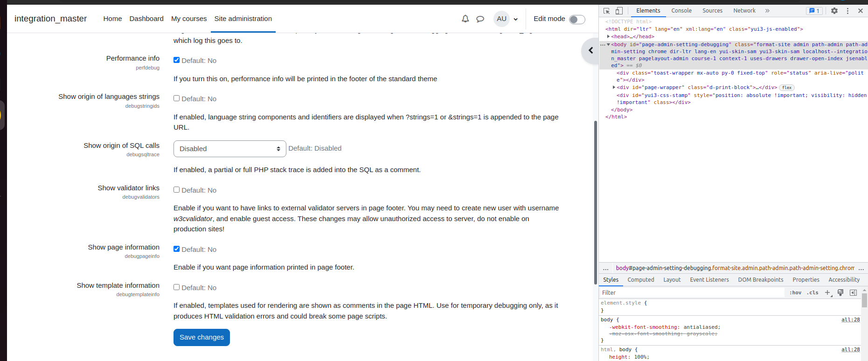868x361 pixels.
Task: Click ellipsis beside body element row
Action: point(603,45)
